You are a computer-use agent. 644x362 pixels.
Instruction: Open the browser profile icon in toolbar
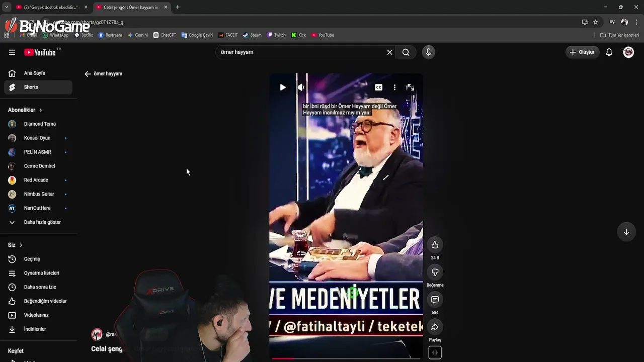click(624, 22)
